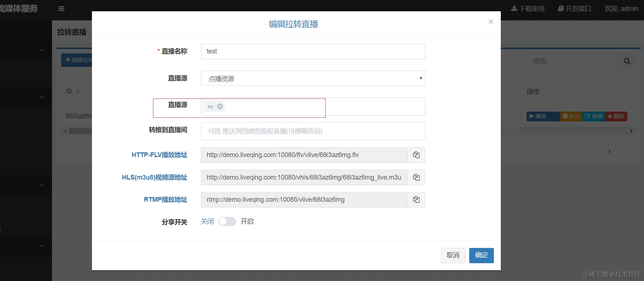Click the 操作 column header
The image size is (644, 281).
pyautogui.click(x=533, y=92)
